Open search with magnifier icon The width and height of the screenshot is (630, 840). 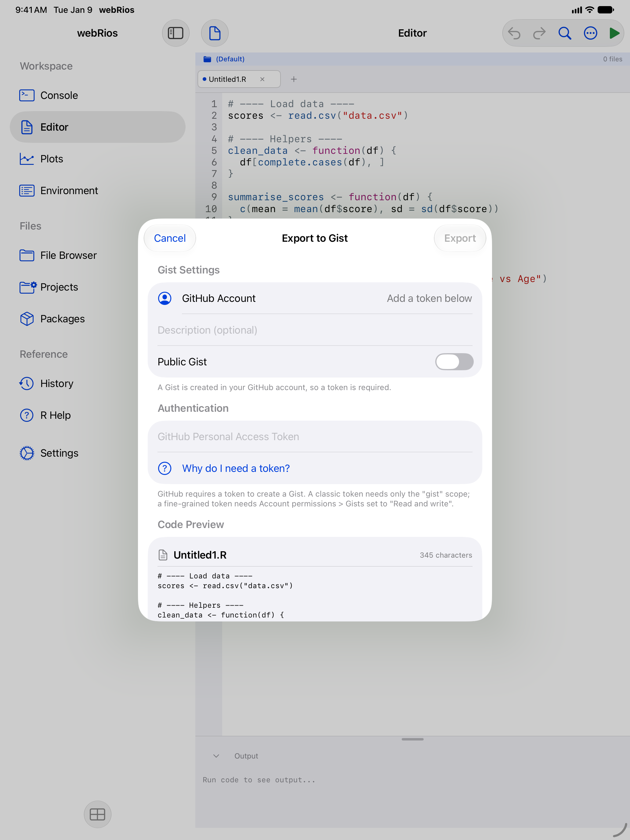click(x=565, y=33)
